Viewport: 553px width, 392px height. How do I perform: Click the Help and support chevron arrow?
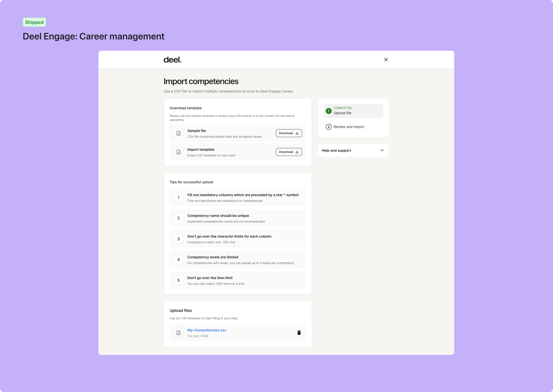382,150
